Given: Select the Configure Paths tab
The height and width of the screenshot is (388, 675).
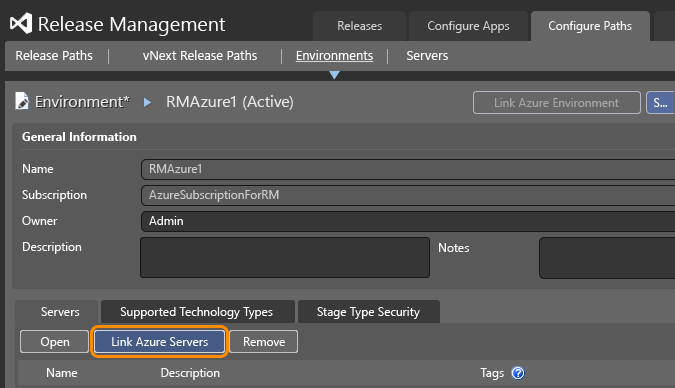Looking at the screenshot, I should (590, 26).
